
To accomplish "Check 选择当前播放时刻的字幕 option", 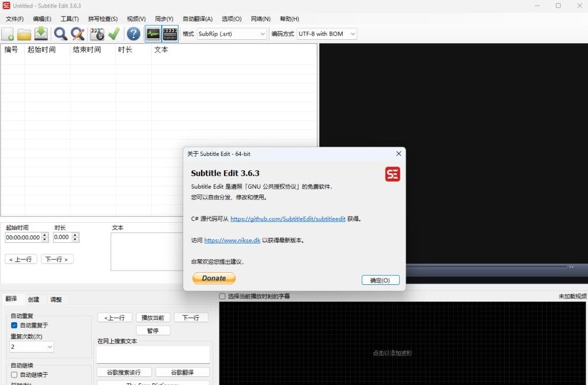I will coord(222,296).
